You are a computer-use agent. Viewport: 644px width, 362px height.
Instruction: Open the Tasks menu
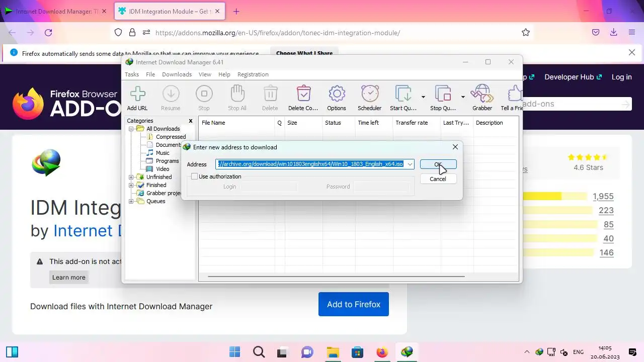132,74
